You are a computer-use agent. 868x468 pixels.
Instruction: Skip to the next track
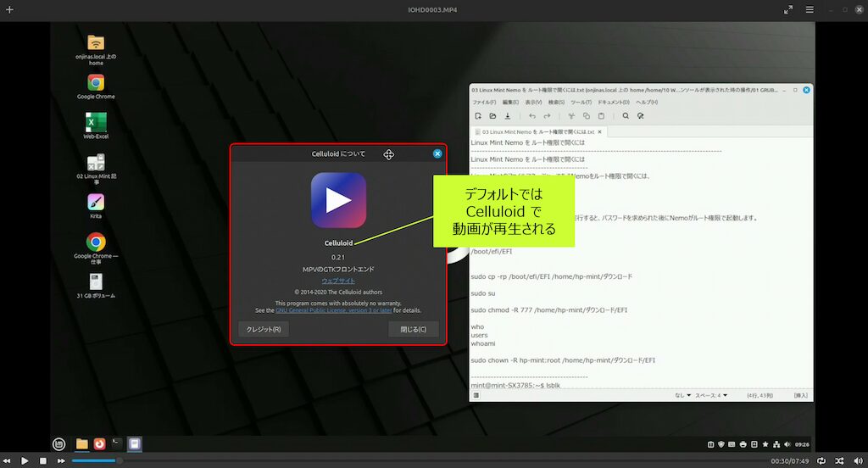(x=61, y=460)
